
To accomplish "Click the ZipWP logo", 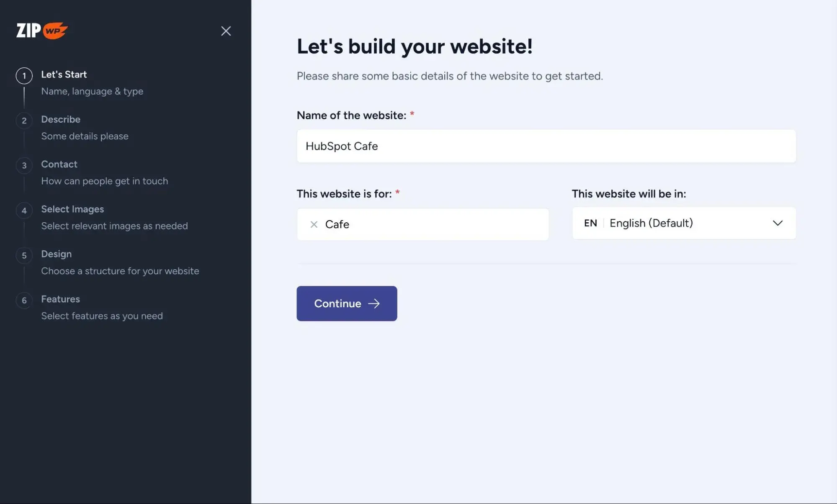I will (x=42, y=31).
